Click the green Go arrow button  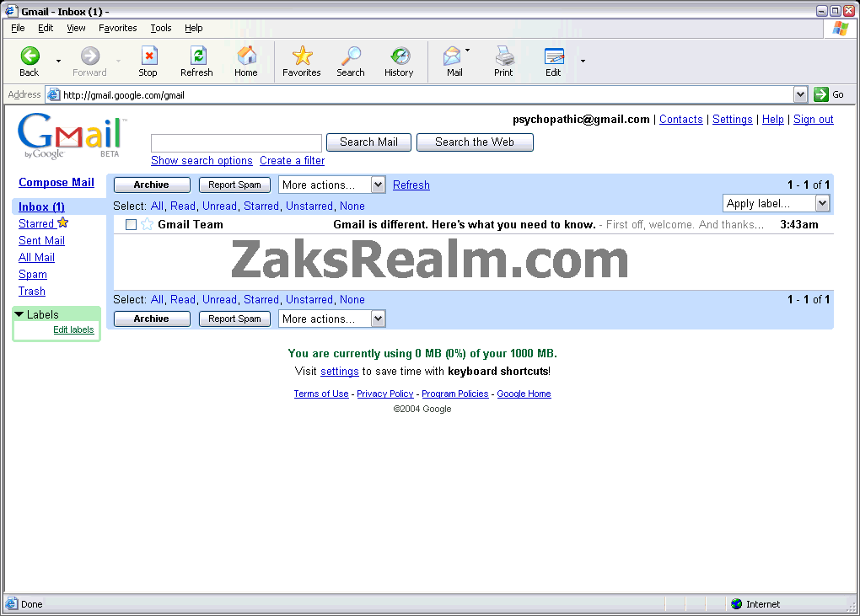coord(821,94)
